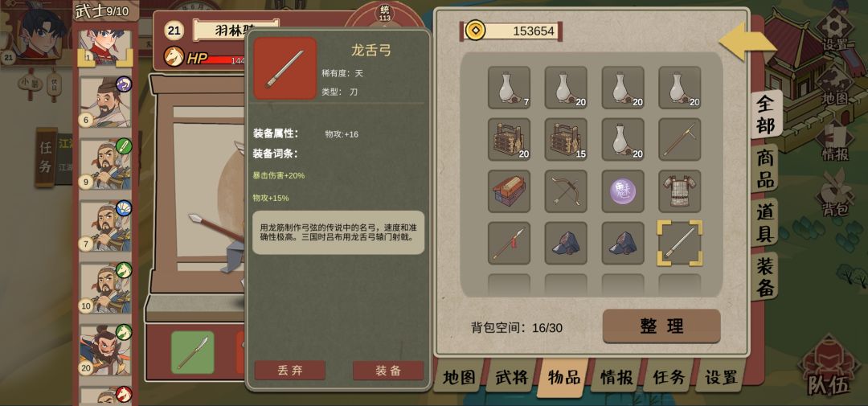Open the 武将 bottom tab

511,376
